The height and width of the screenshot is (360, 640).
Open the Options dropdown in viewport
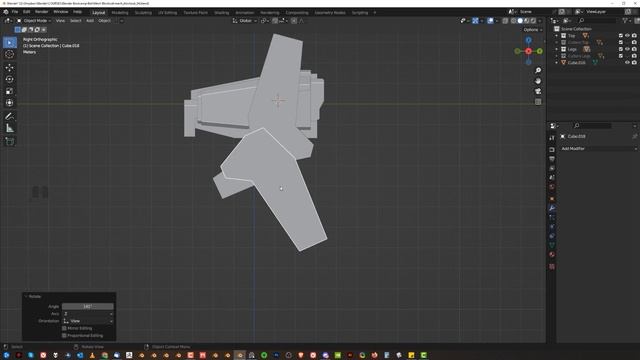tap(533, 29)
